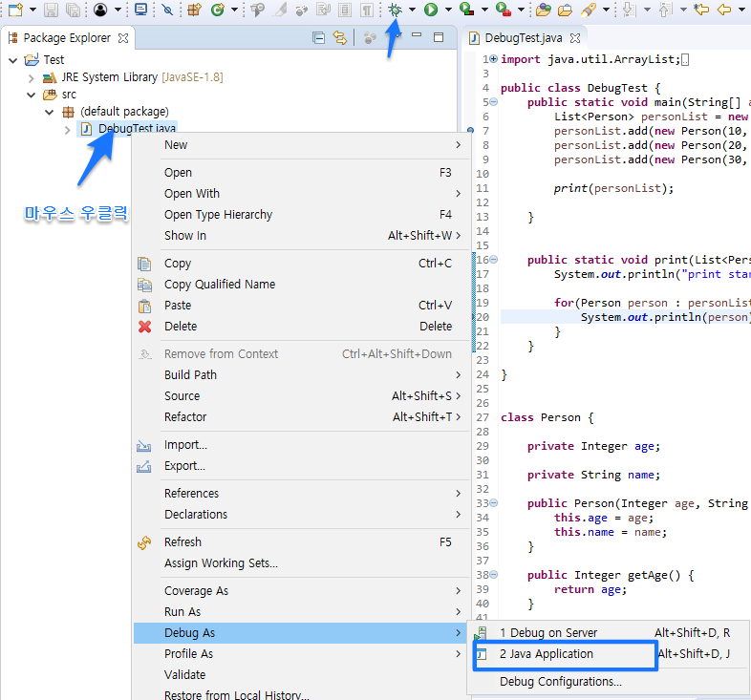Screen dimensions: 751x700
Task: Click the Back navigation arrow icon
Action: tap(724, 10)
